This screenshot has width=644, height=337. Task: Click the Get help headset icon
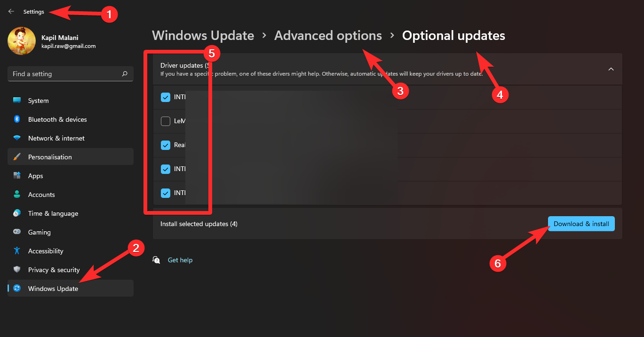pos(157,260)
